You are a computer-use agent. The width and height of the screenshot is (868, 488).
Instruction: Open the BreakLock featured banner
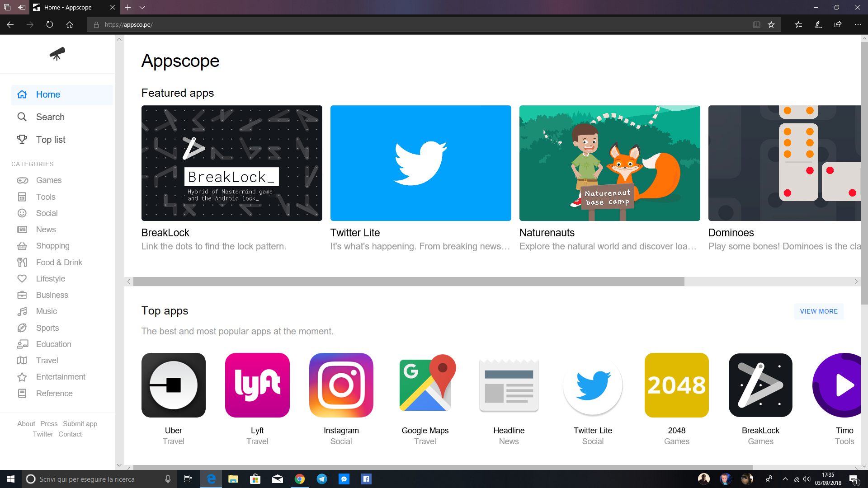[x=232, y=163]
